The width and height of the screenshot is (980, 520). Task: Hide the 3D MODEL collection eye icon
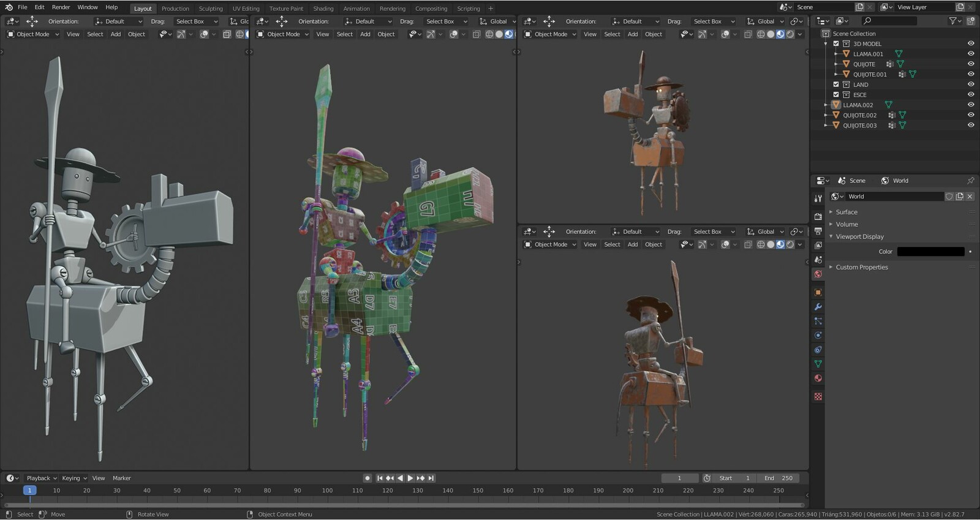(x=971, y=43)
